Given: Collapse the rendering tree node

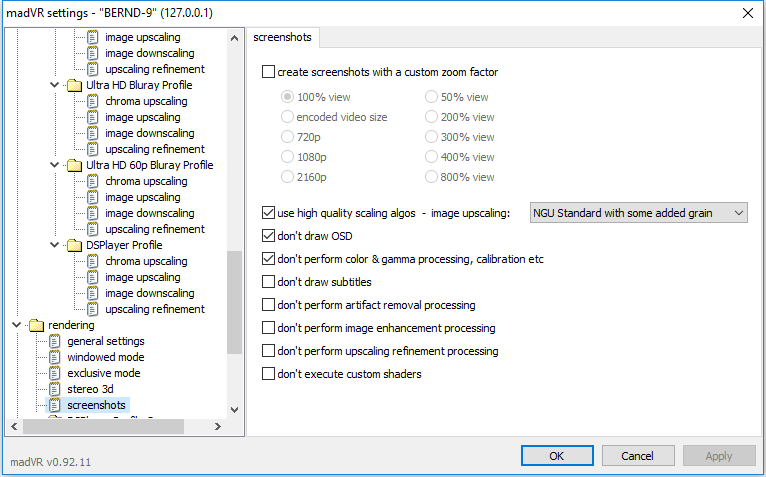Looking at the screenshot, I should [x=17, y=325].
